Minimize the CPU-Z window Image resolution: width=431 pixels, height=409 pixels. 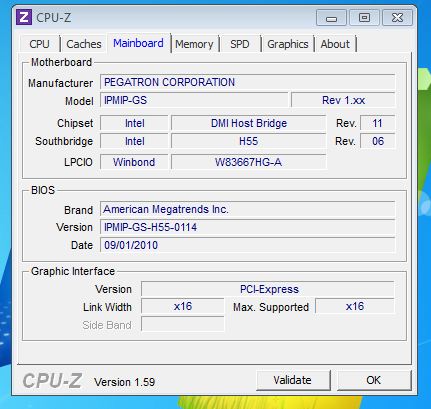[x=331, y=17]
